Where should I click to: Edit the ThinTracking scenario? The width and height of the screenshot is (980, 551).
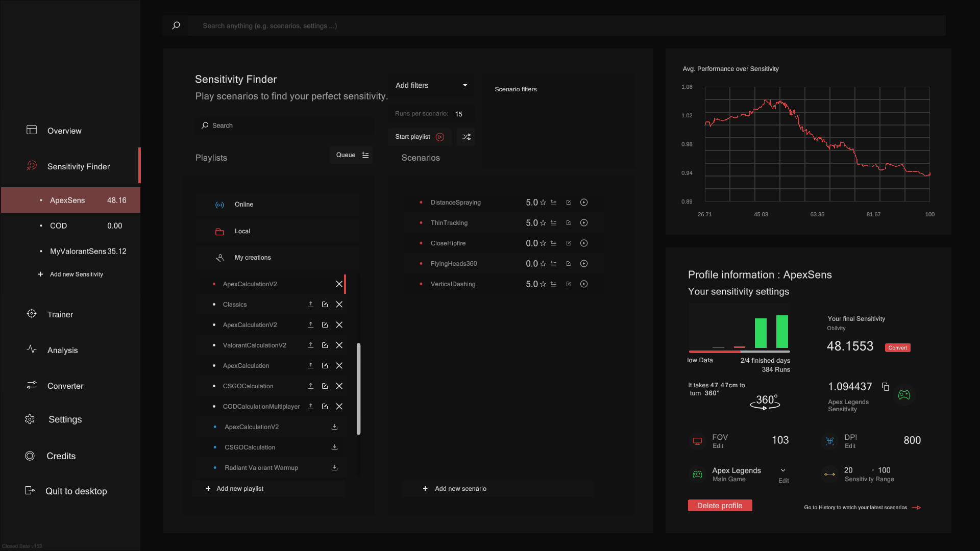tap(568, 223)
